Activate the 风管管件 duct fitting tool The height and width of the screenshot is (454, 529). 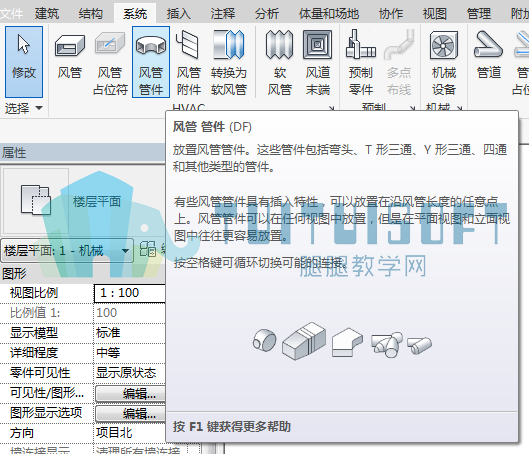(151, 62)
